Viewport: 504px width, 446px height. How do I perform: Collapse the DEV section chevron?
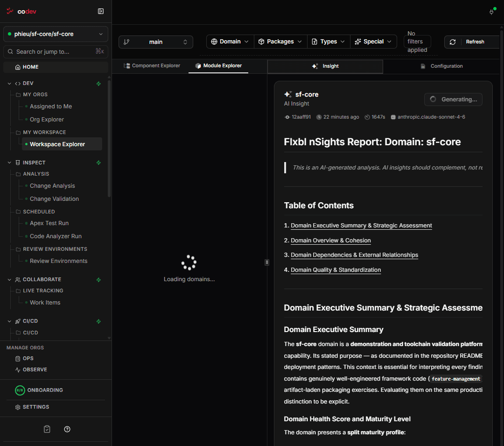point(9,84)
